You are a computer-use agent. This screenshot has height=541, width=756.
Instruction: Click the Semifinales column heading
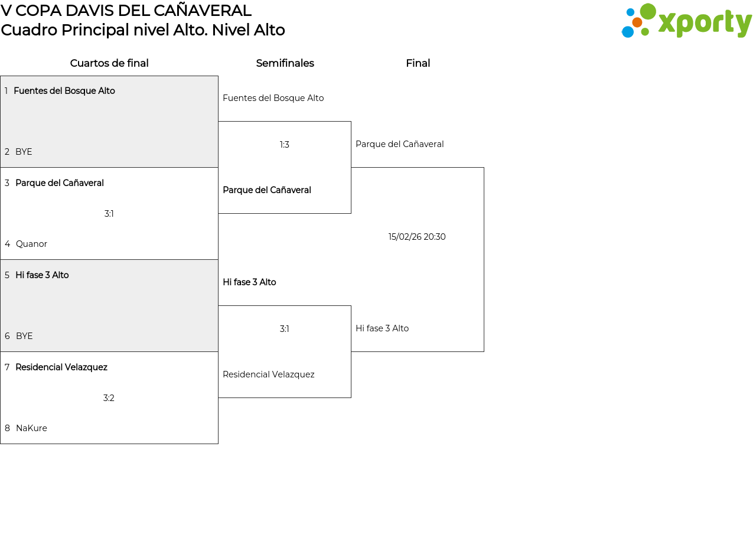click(x=285, y=63)
